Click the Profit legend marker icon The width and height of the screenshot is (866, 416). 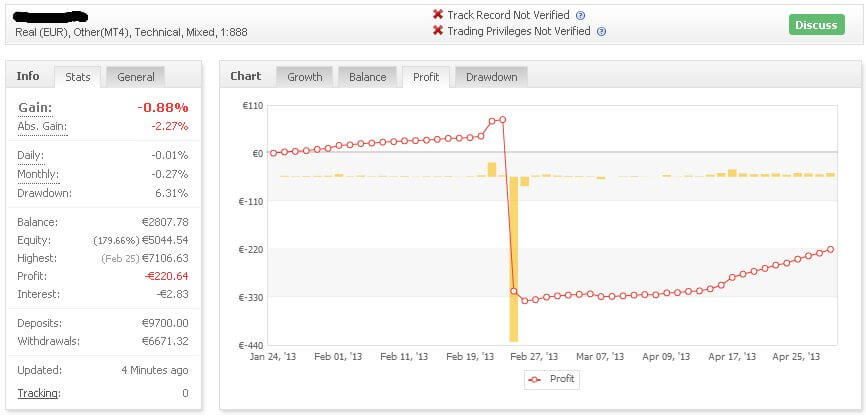point(536,380)
